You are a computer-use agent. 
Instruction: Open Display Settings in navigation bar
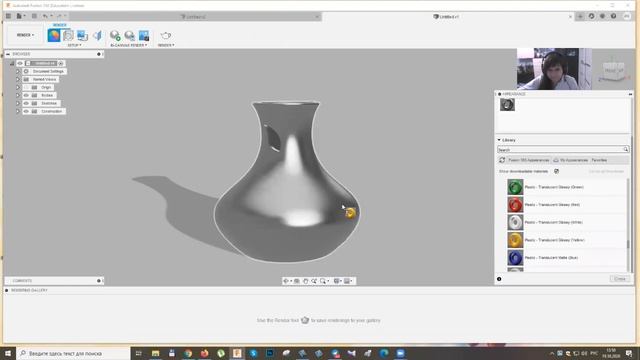(337, 281)
